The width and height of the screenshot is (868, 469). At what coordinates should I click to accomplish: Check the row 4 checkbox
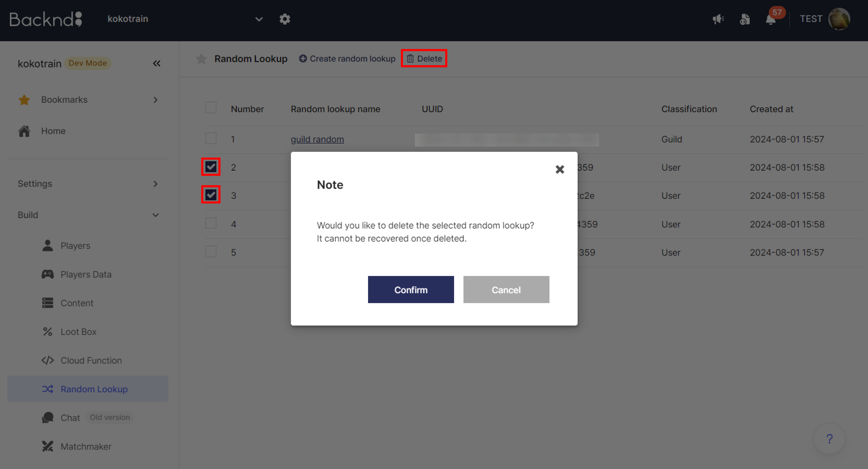[211, 223]
